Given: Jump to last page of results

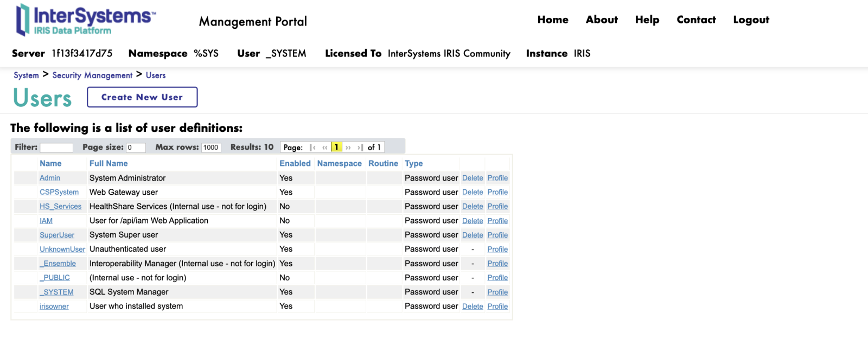Looking at the screenshot, I should coord(360,148).
